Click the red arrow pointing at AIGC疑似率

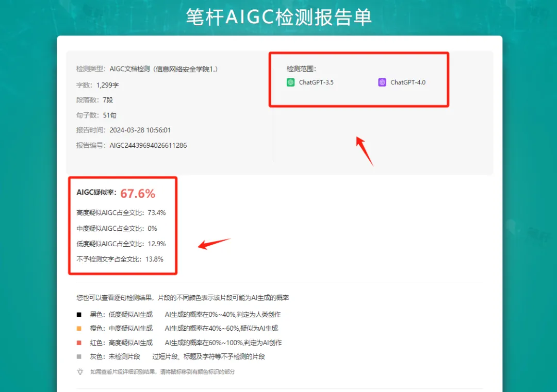214,243
